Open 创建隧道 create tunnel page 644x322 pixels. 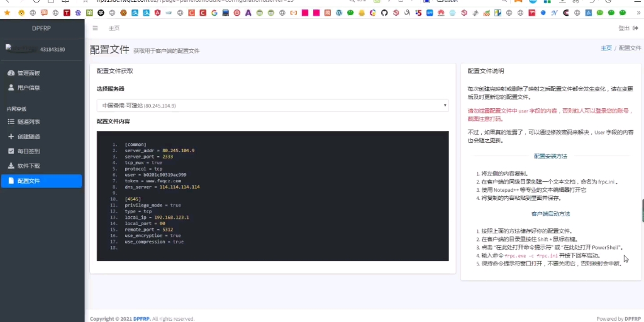[x=41, y=136]
